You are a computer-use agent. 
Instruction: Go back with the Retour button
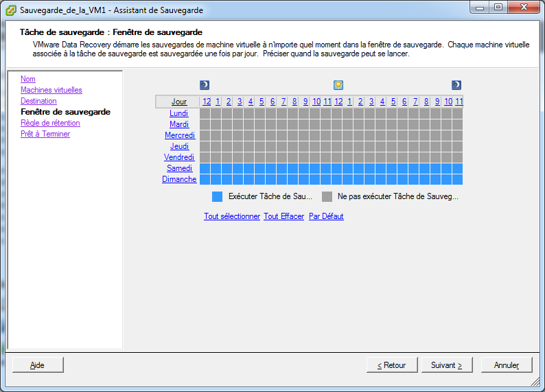point(392,365)
